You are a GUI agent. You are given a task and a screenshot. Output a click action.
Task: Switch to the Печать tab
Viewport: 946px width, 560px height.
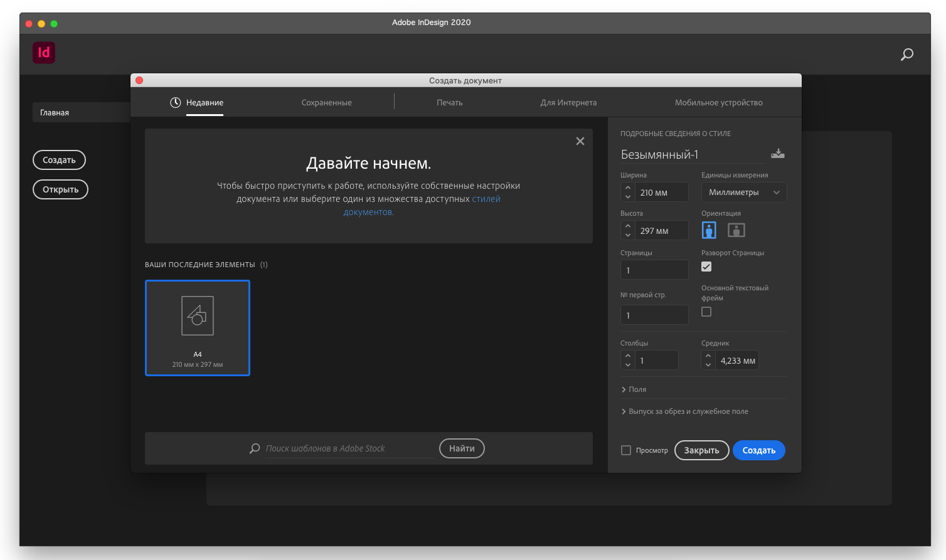coord(449,103)
